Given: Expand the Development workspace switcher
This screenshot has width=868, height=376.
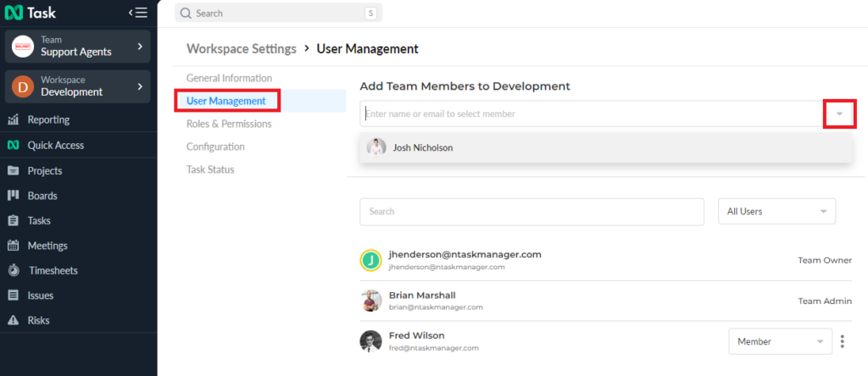Looking at the screenshot, I should click(x=77, y=87).
